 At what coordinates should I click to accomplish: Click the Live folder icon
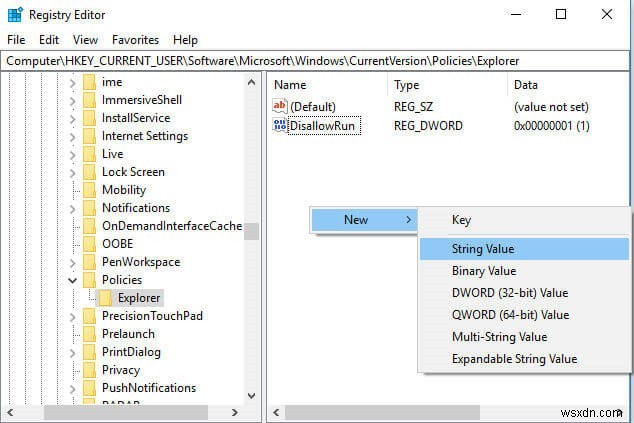pos(90,154)
